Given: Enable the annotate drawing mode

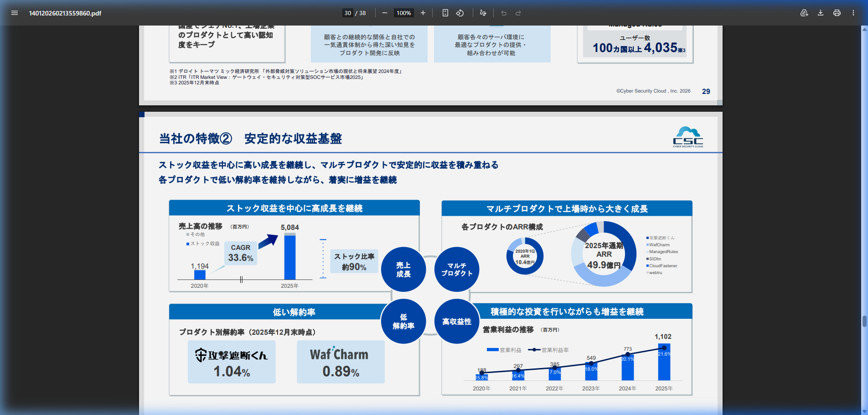Looking at the screenshot, I should point(483,13).
